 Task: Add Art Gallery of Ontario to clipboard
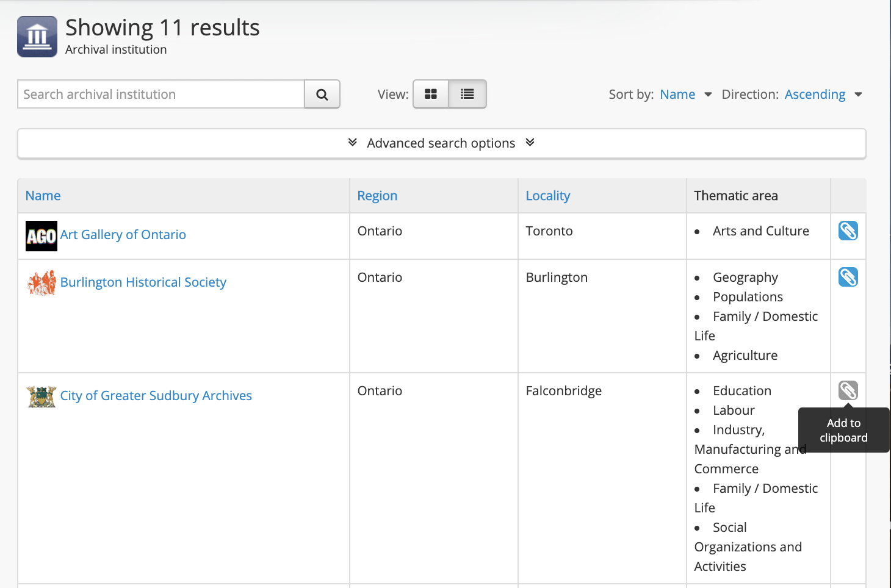point(848,231)
